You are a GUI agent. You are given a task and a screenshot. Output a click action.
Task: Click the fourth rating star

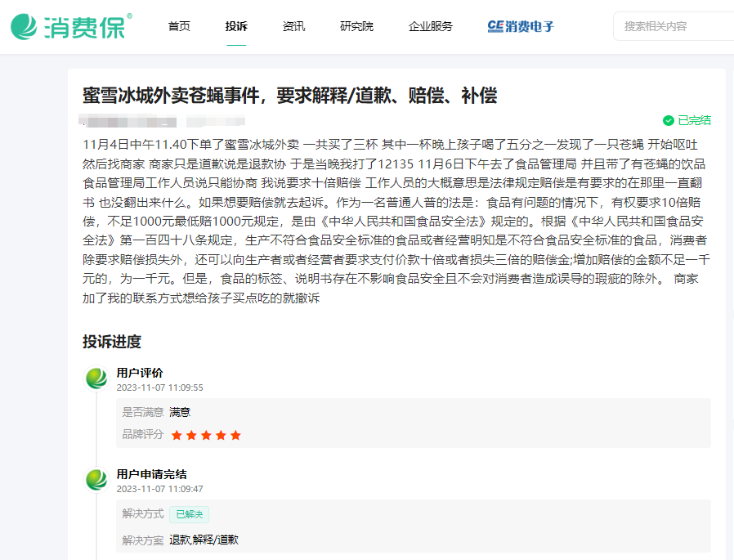coord(221,436)
